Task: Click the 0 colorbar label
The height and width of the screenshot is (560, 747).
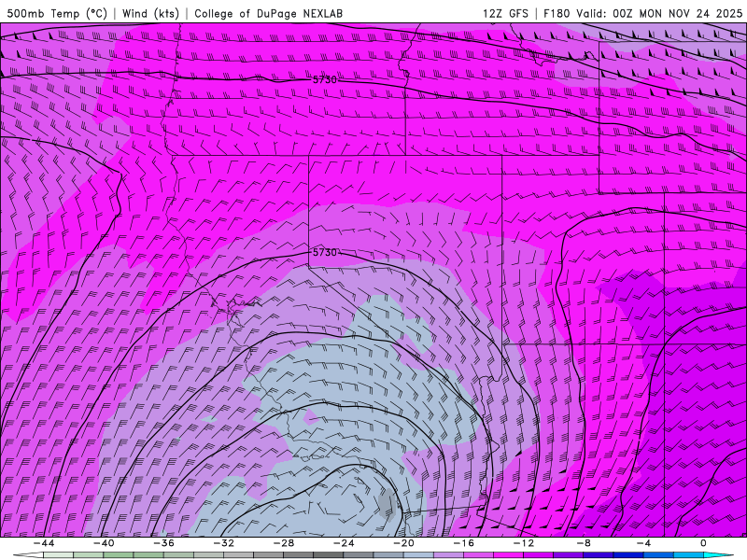Action: pos(703,543)
